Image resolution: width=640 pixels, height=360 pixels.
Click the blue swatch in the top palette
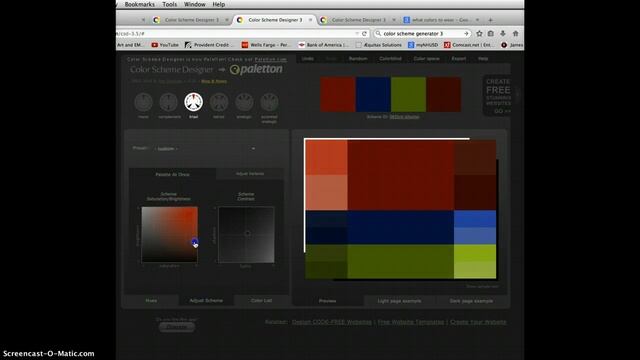click(x=373, y=94)
